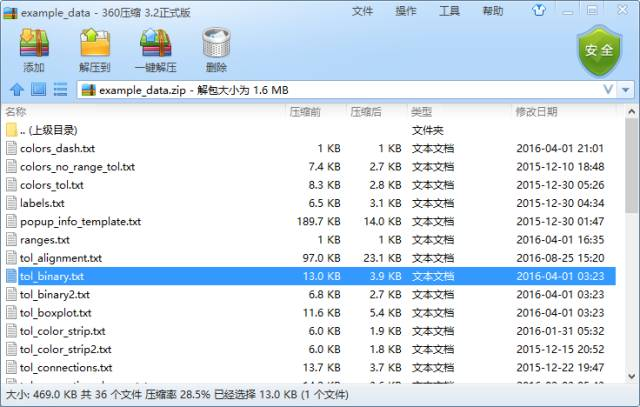Viewport: 640px width, 407px height.
Task: Open the 文件 menu
Action: click(x=362, y=11)
